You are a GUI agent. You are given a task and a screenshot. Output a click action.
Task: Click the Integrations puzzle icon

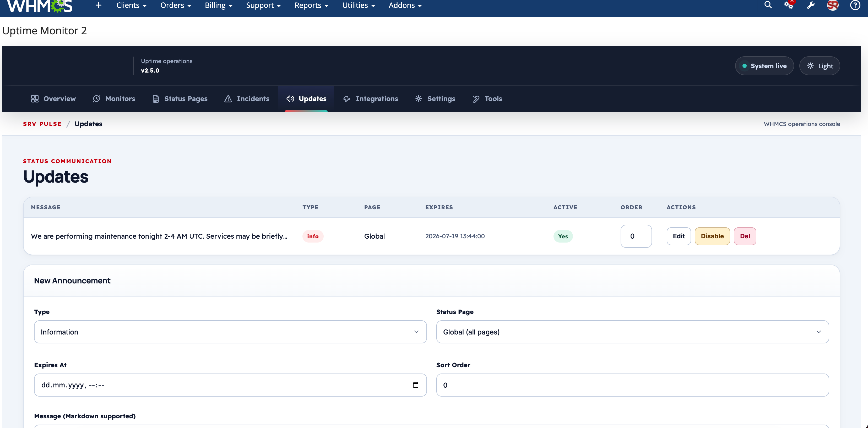[347, 99]
